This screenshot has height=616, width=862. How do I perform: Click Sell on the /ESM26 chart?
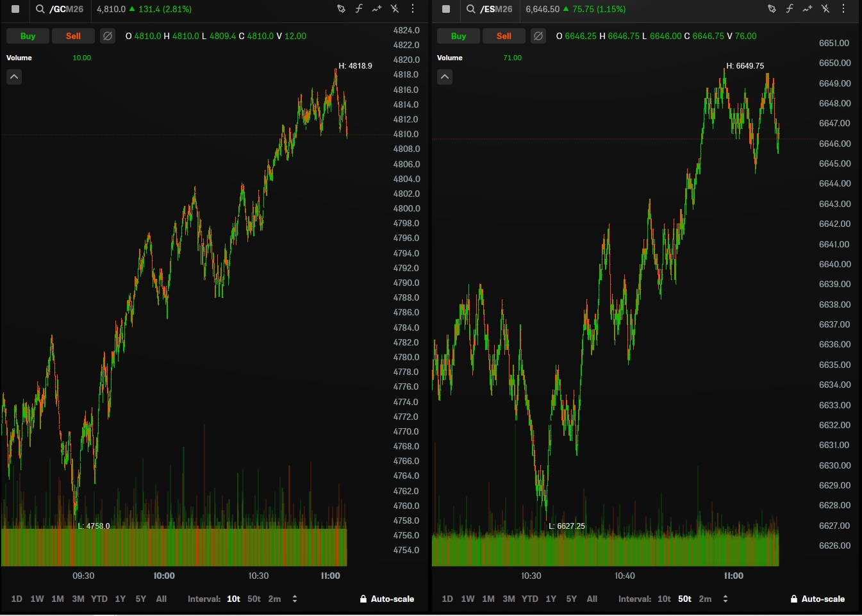[504, 36]
